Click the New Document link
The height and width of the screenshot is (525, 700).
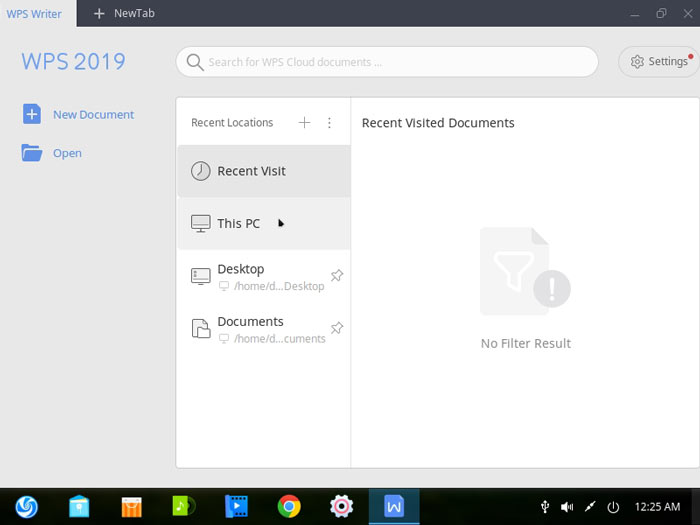click(x=93, y=115)
